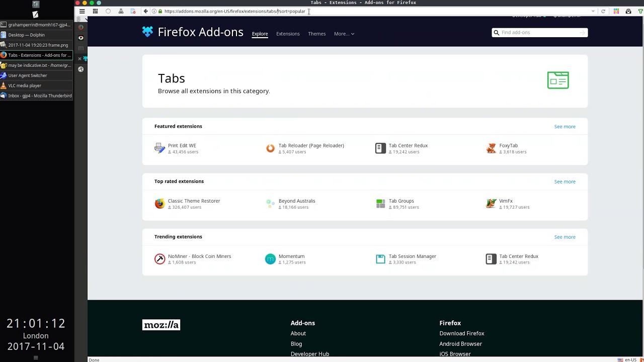Viewport: 644px width, 362px height.
Task: Click the green T extension icon
Action: pyautogui.click(x=640, y=11)
